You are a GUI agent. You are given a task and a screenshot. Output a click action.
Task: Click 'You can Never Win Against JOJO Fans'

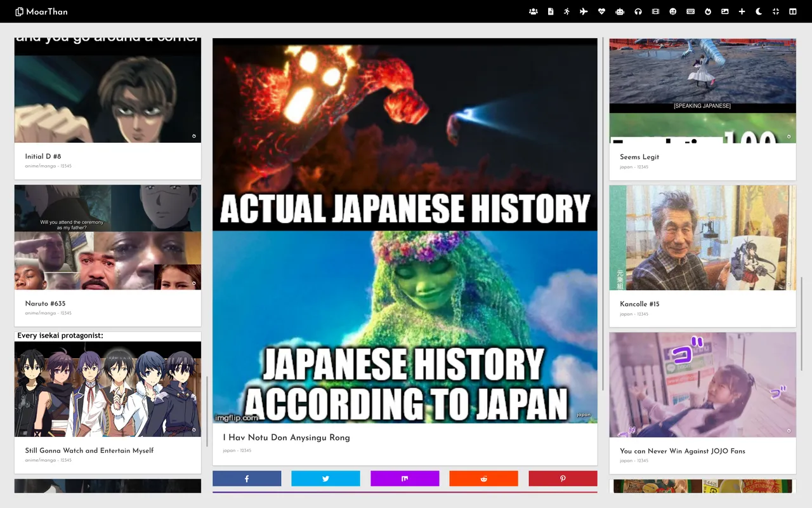[x=683, y=451]
